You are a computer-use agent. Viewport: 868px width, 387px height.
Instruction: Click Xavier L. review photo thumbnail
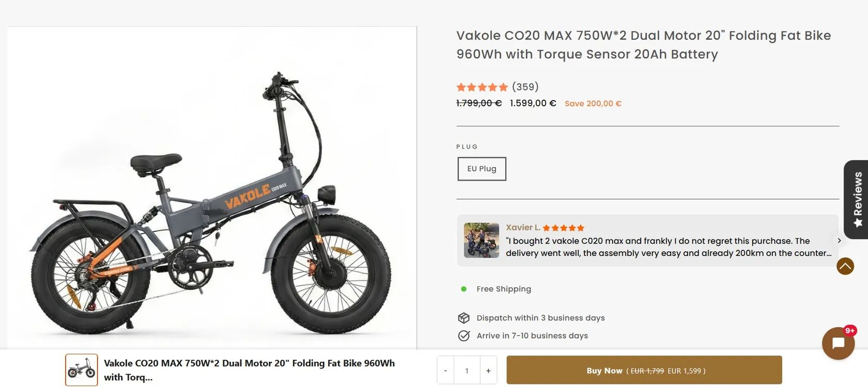pyautogui.click(x=482, y=240)
